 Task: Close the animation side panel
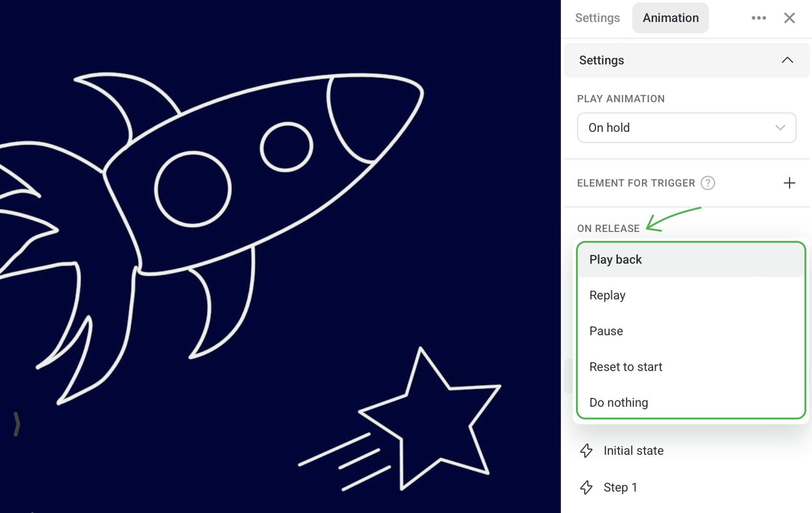[789, 18]
